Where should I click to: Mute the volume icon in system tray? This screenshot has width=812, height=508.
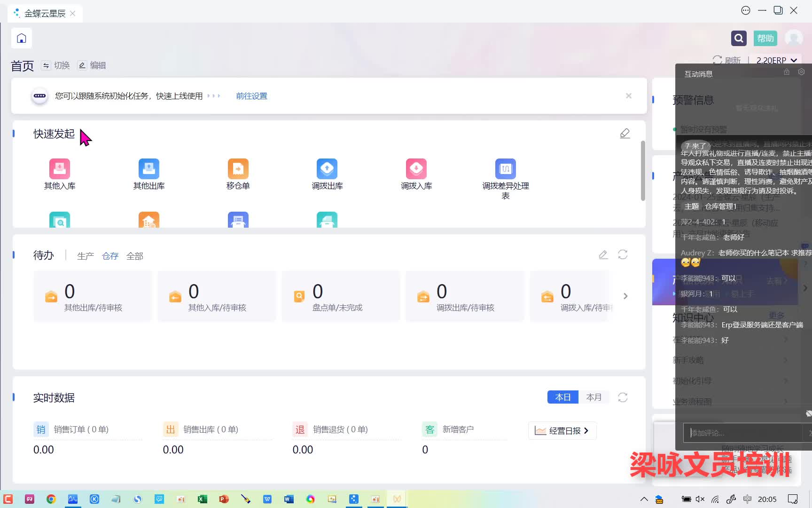[x=700, y=499]
